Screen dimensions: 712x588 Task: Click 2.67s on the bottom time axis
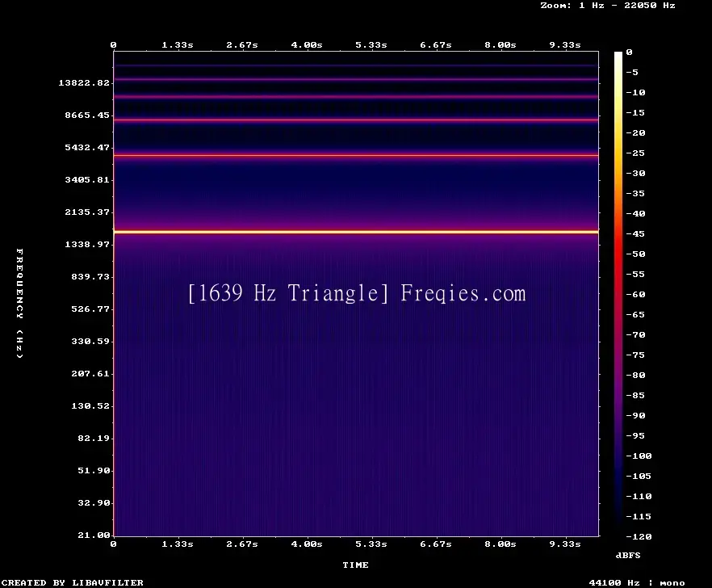[242, 544]
